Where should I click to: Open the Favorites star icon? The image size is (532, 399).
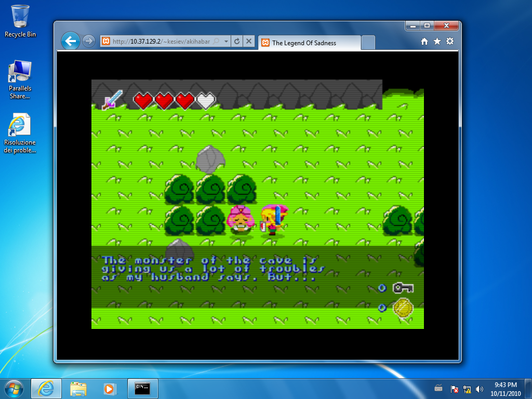[437, 42]
